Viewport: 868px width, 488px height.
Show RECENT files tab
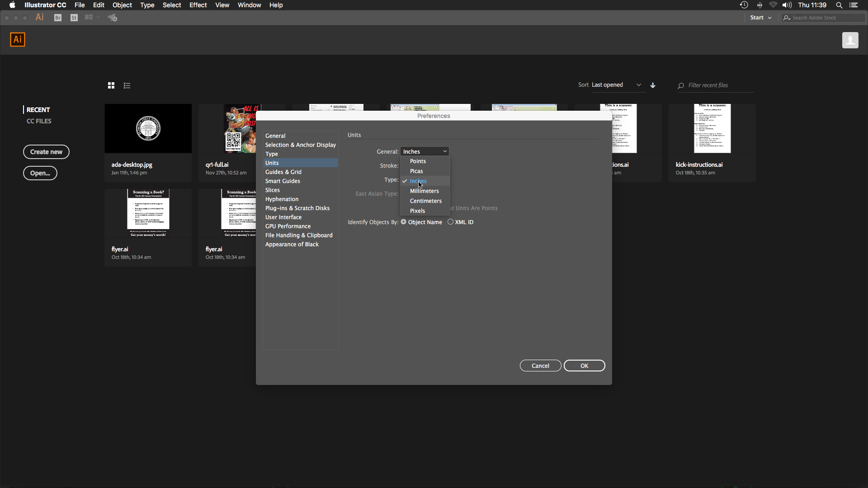(x=38, y=110)
